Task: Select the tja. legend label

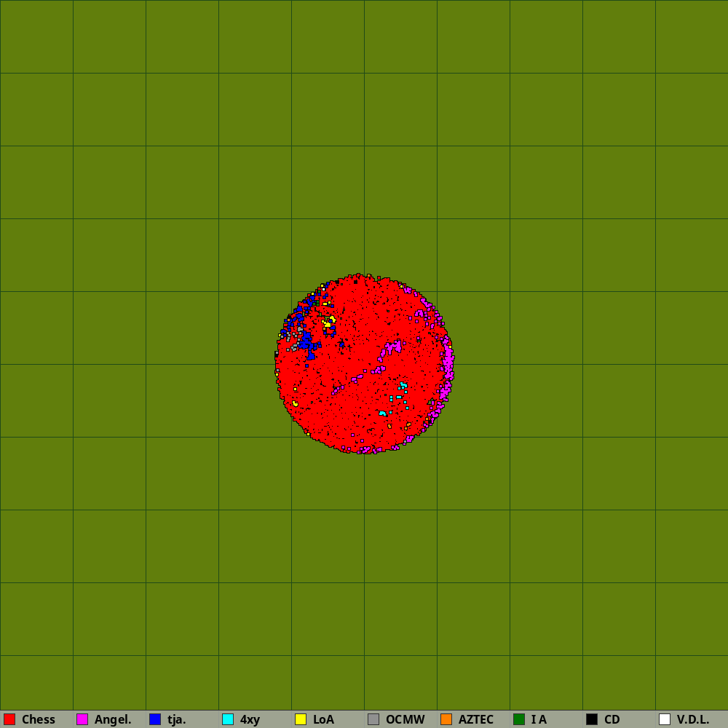Action: (176, 720)
